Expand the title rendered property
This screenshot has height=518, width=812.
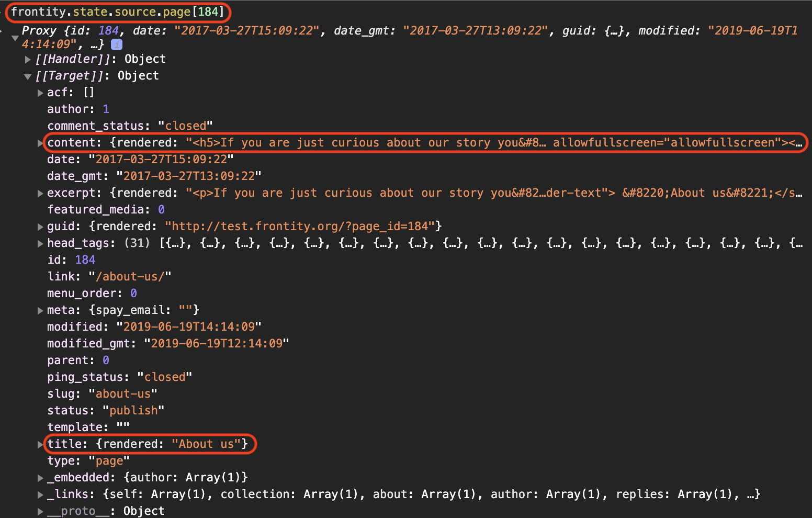pos(40,445)
